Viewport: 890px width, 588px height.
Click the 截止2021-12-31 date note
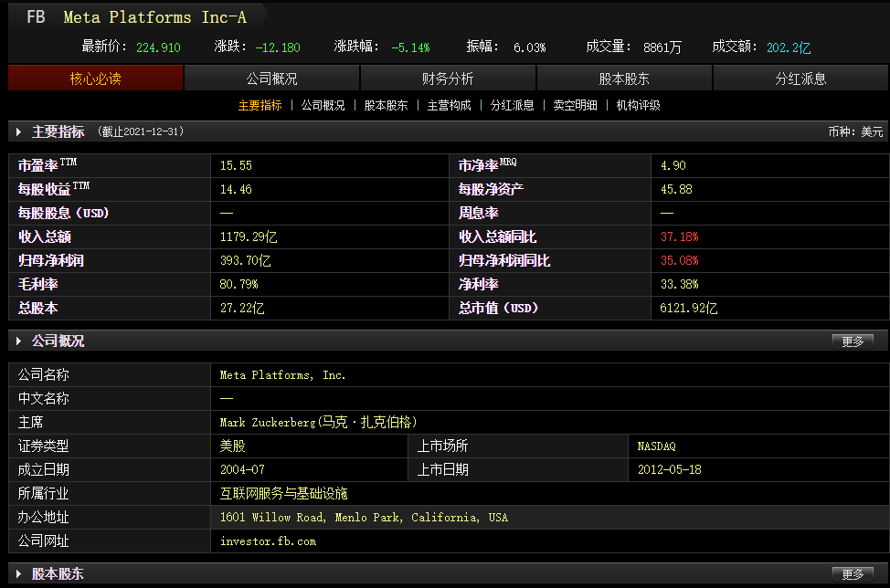(x=141, y=132)
